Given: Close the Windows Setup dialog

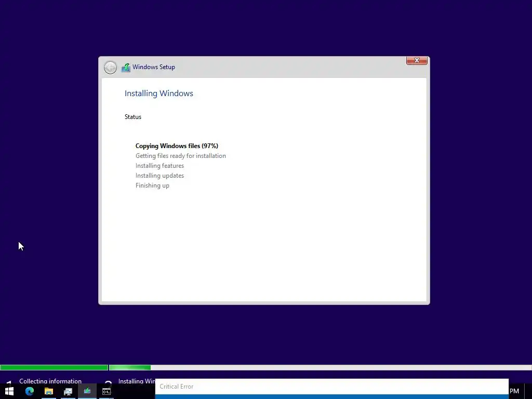Looking at the screenshot, I should pyautogui.click(x=417, y=60).
